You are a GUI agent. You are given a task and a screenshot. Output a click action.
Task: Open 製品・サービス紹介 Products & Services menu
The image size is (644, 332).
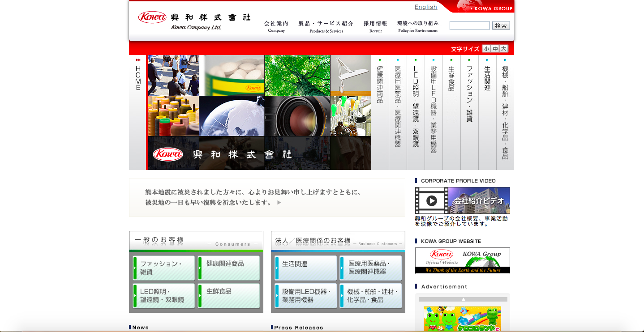(326, 27)
